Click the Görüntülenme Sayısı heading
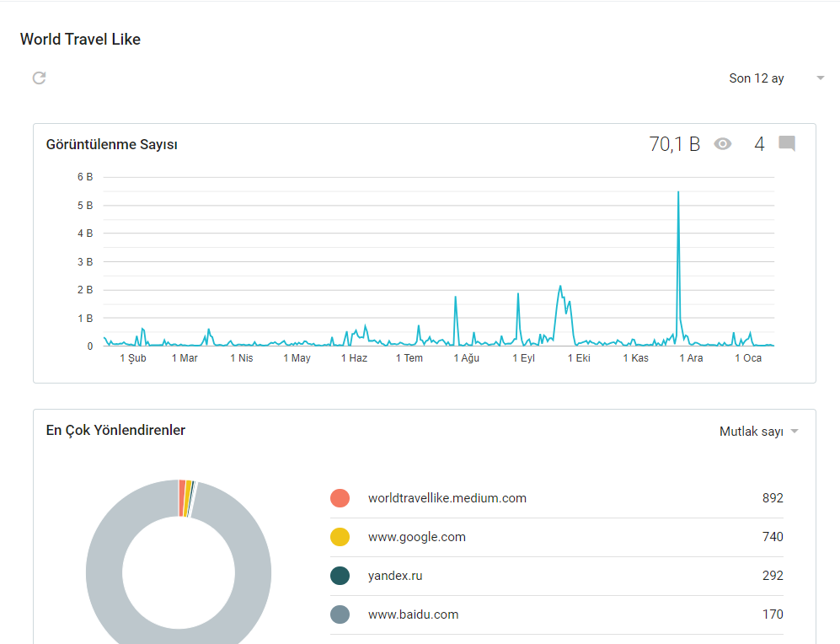The image size is (840, 644). (111, 145)
